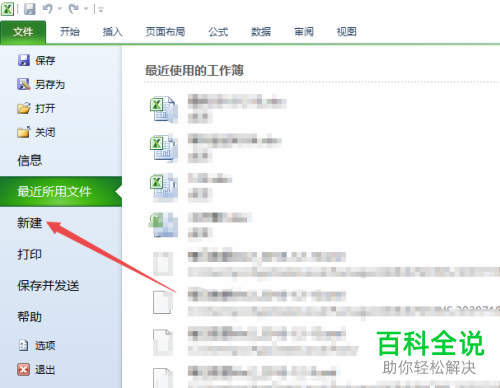The width and height of the screenshot is (500, 388).
Task: Click the 保存 menu label
Action: pyautogui.click(x=45, y=60)
